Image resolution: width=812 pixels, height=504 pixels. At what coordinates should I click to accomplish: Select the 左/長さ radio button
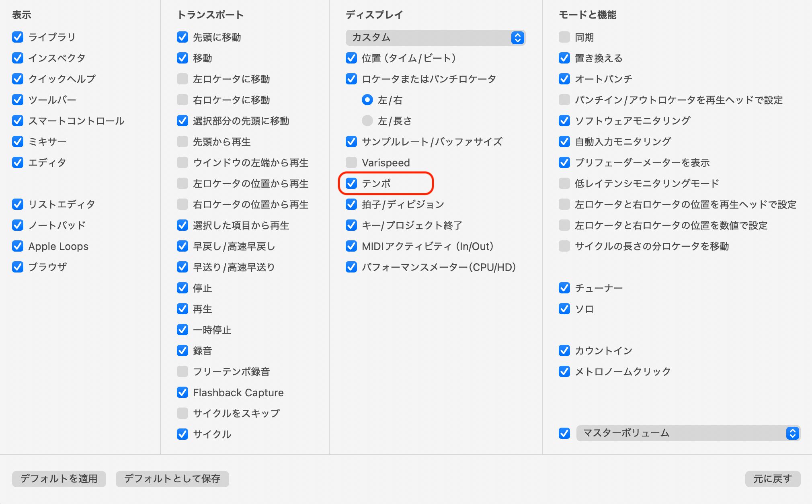367,121
